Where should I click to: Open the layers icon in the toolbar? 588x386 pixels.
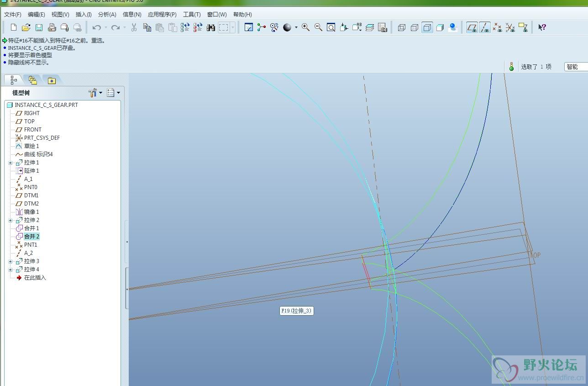pyautogui.click(x=370, y=27)
